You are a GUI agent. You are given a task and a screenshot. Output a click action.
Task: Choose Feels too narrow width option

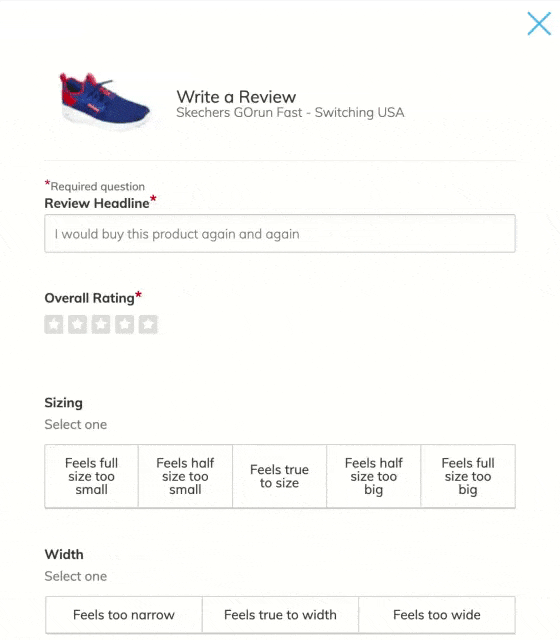click(124, 615)
